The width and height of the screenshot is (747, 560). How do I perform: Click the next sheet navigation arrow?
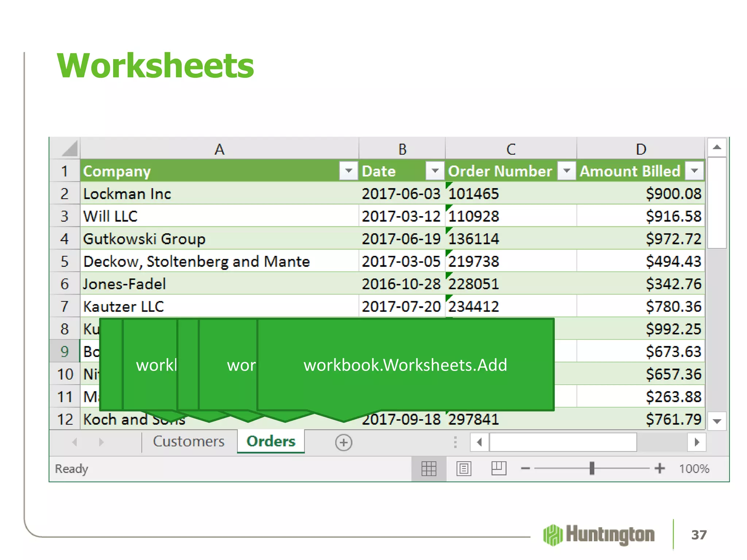click(101, 442)
